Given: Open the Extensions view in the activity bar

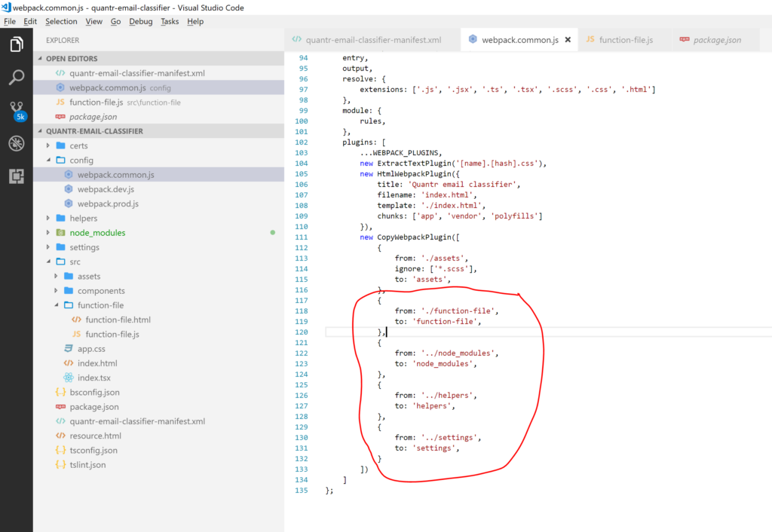Looking at the screenshot, I should (17, 176).
